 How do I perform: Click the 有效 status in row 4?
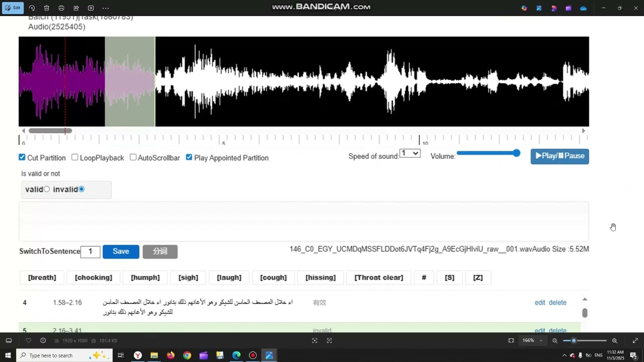319,303
